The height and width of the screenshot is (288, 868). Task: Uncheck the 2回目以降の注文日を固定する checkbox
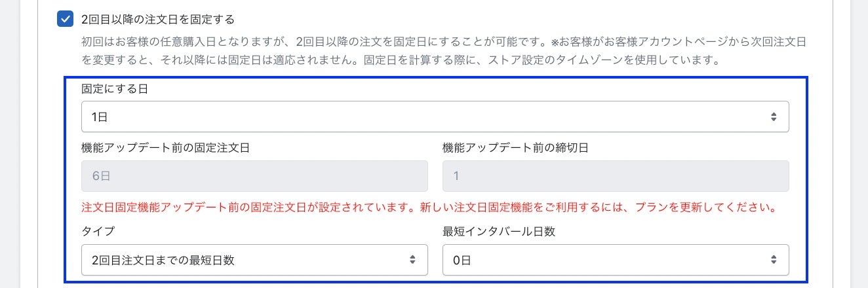66,19
